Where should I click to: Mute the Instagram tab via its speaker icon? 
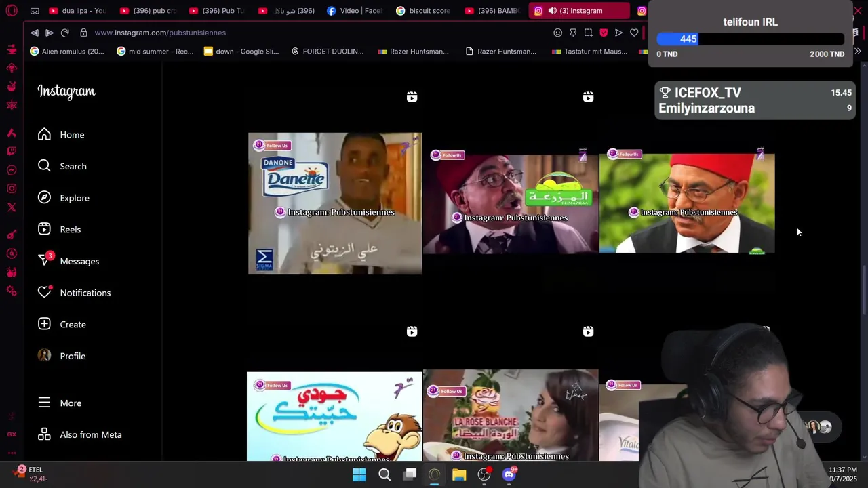[552, 11]
